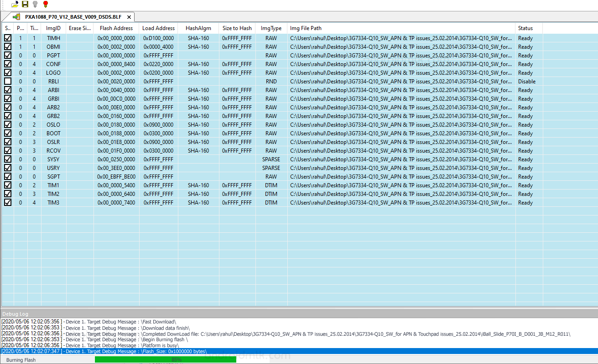
Task: Click the gray light bulb icon
Action: click(x=35, y=4)
